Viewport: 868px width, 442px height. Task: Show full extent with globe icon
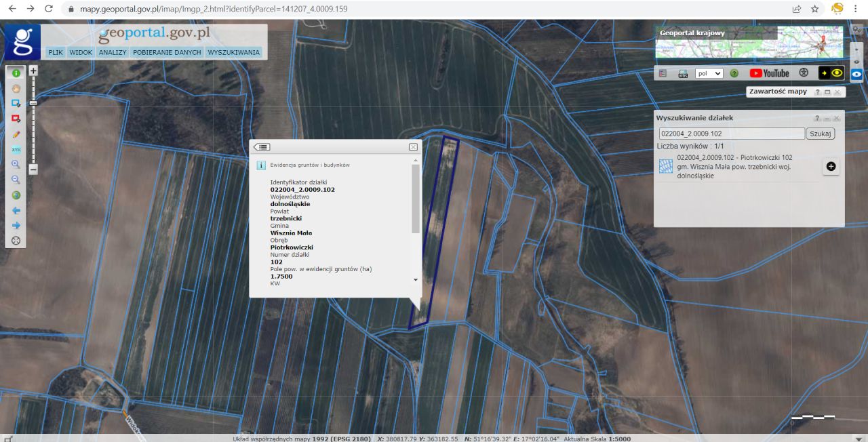coord(16,195)
